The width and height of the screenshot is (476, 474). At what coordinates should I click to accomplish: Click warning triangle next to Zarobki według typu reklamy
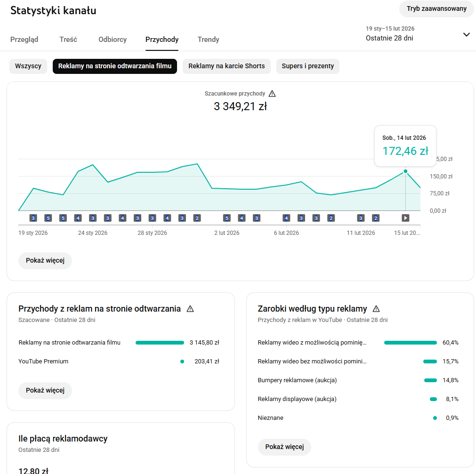point(376,309)
